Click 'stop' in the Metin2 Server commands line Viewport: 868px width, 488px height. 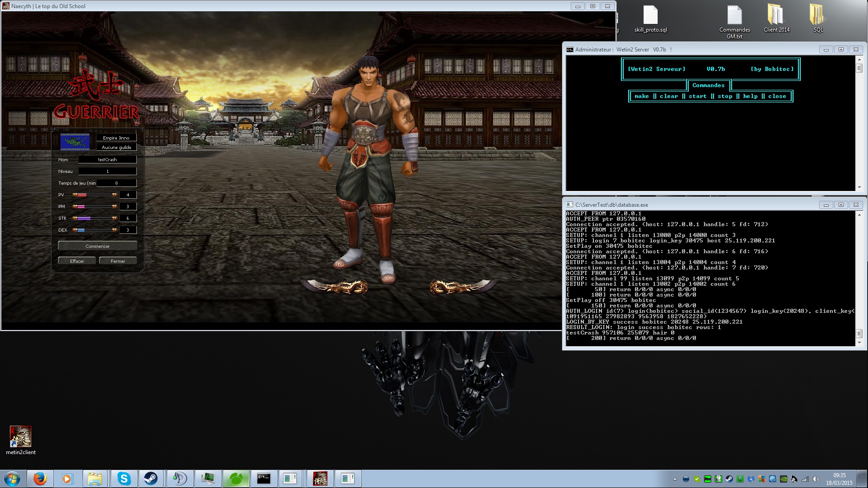pyautogui.click(x=725, y=96)
